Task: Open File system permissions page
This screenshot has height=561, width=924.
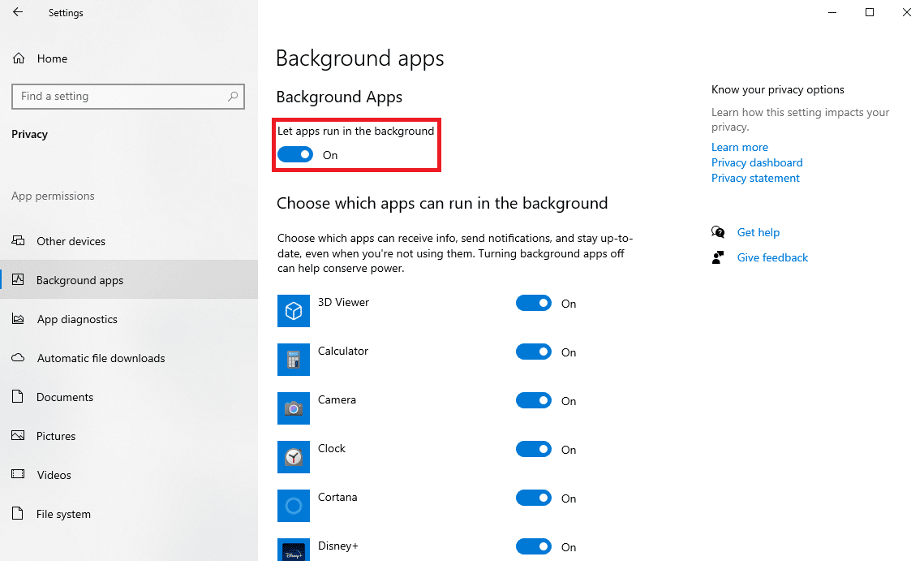Action: coord(128,513)
